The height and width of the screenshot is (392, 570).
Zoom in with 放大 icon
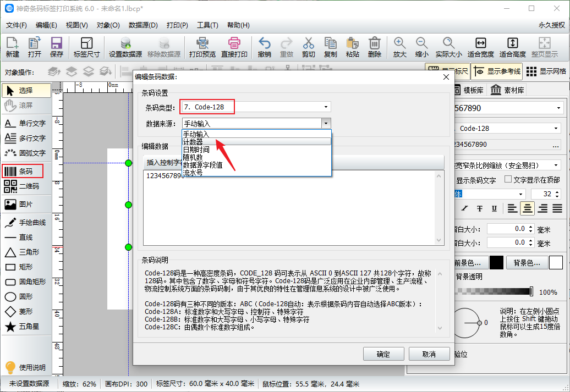click(399, 47)
